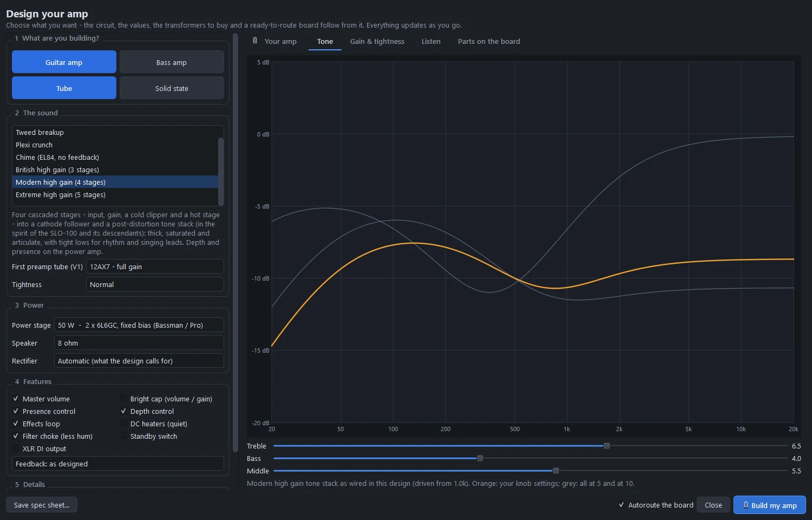The width and height of the screenshot is (812, 520).
Task: Open Power stage dropdown
Action: tap(139, 325)
